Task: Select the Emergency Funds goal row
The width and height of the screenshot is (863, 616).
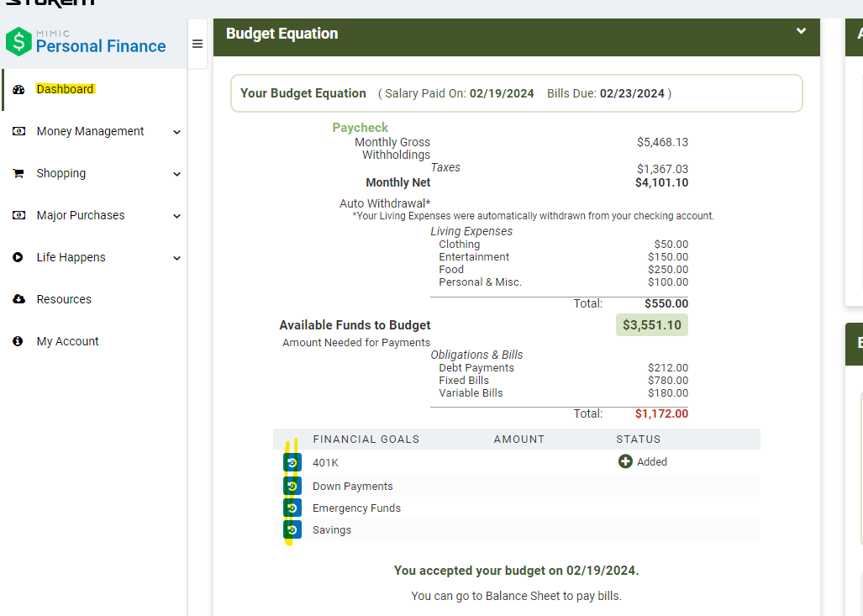Action: click(516, 508)
